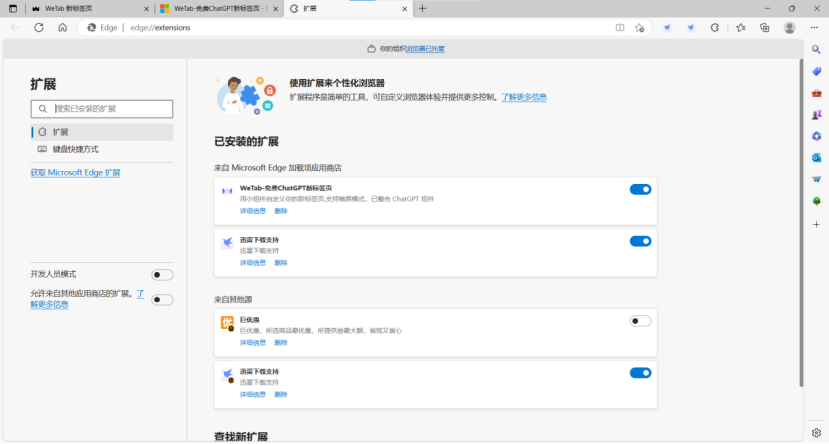The width and height of the screenshot is (829, 444).
Task: Add a sidebar app with plus icon
Action: [816, 225]
